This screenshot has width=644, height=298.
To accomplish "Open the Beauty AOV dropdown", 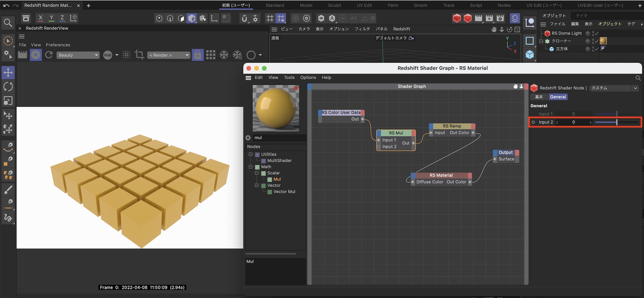I will click(x=78, y=55).
